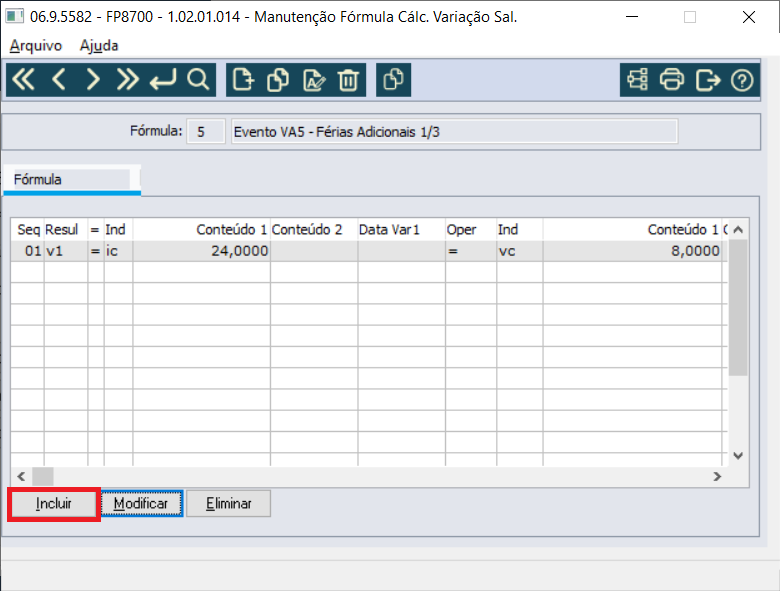The width and height of the screenshot is (780, 591).
Task: Print with the printer icon
Action: click(x=672, y=80)
